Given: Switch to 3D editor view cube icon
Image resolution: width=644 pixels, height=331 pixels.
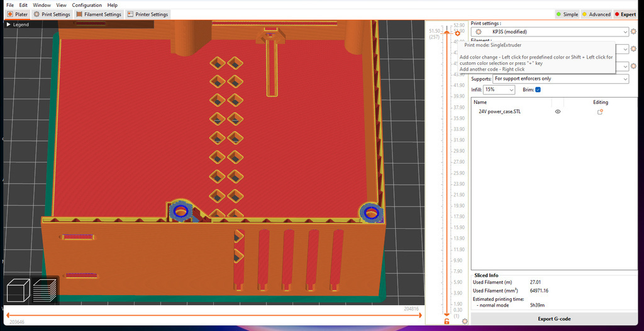Looking at the screenshot, I should pos(19,291).
